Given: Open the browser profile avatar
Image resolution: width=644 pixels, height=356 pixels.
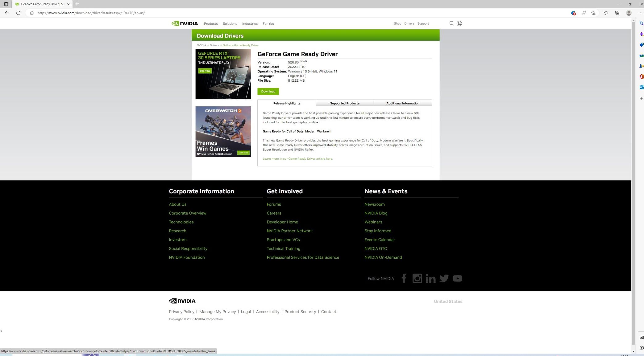Looking at the screenshot, I should click(x=629, y=13).
